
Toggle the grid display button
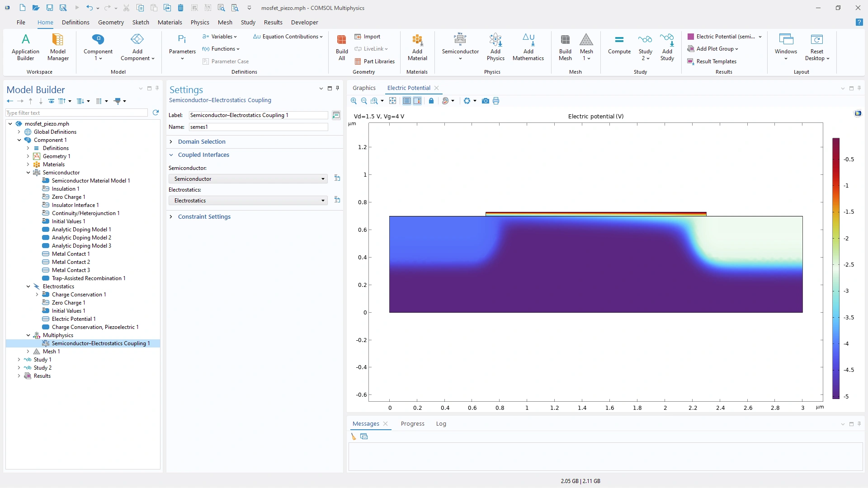[407, 101]
